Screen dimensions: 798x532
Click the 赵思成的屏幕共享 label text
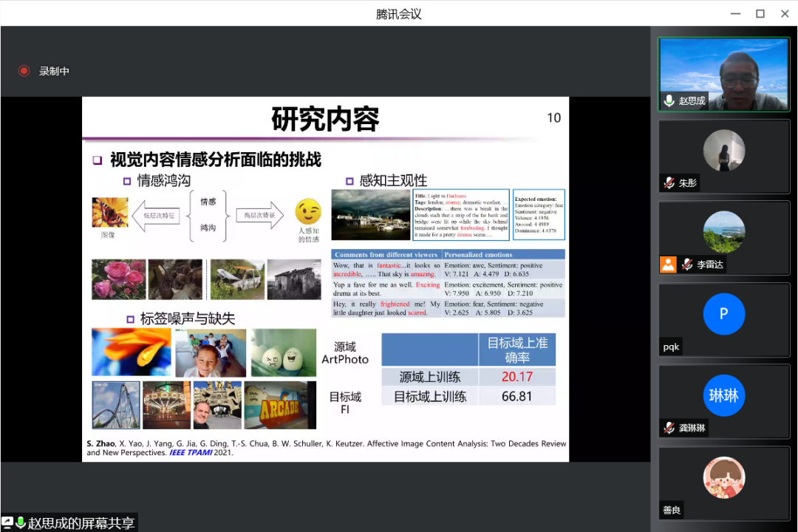pos(81,523)
